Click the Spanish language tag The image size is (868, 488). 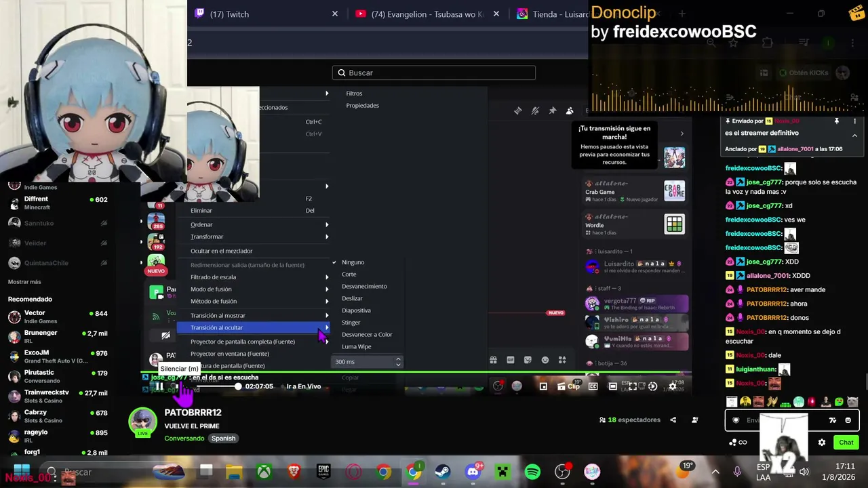pos(223,439)
